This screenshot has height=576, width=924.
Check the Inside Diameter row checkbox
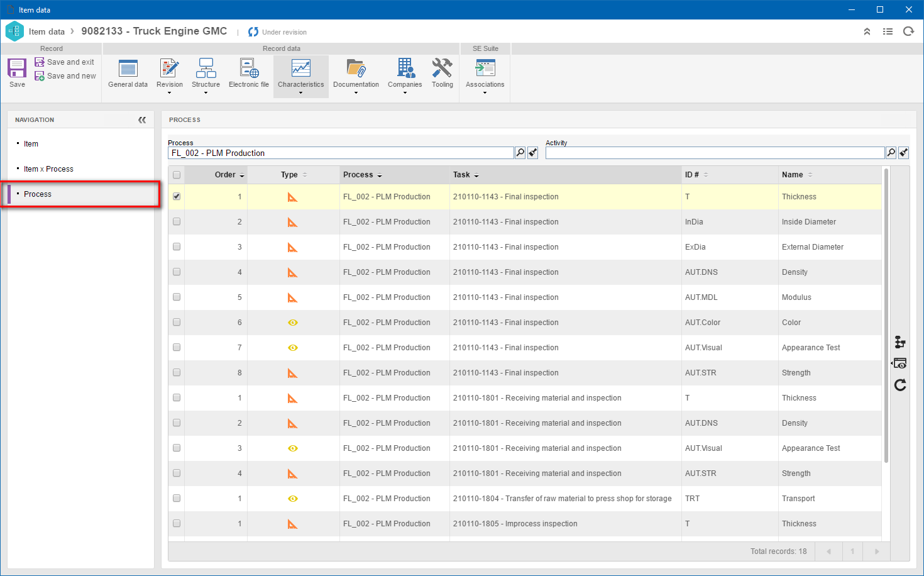[177, 221]
